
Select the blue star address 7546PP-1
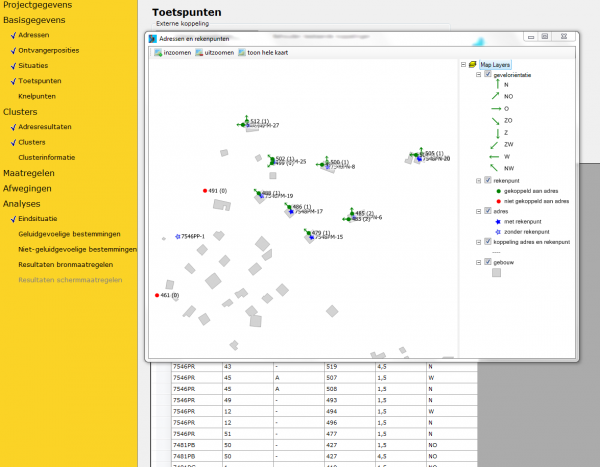[178, 237]
